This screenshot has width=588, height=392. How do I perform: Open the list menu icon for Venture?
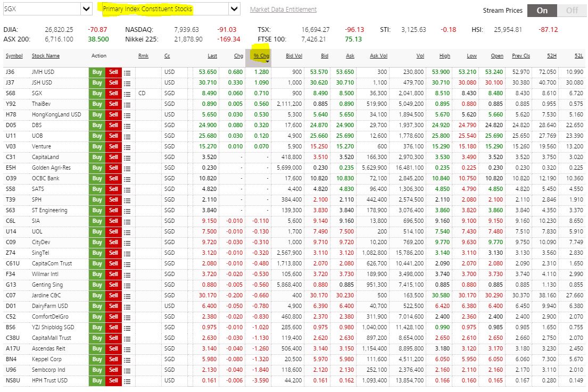[127, 147]
